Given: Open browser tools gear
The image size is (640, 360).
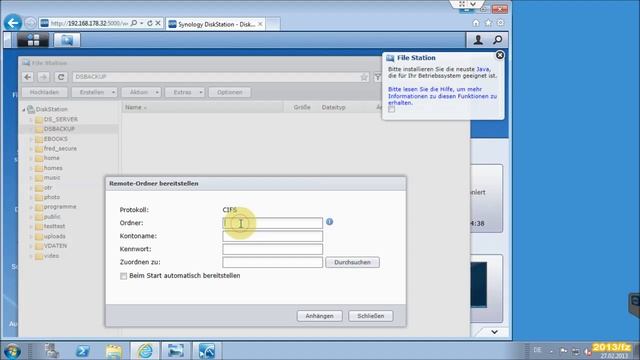Looking at the screenshot, I should pyautogui.click(x=500, y=23).
